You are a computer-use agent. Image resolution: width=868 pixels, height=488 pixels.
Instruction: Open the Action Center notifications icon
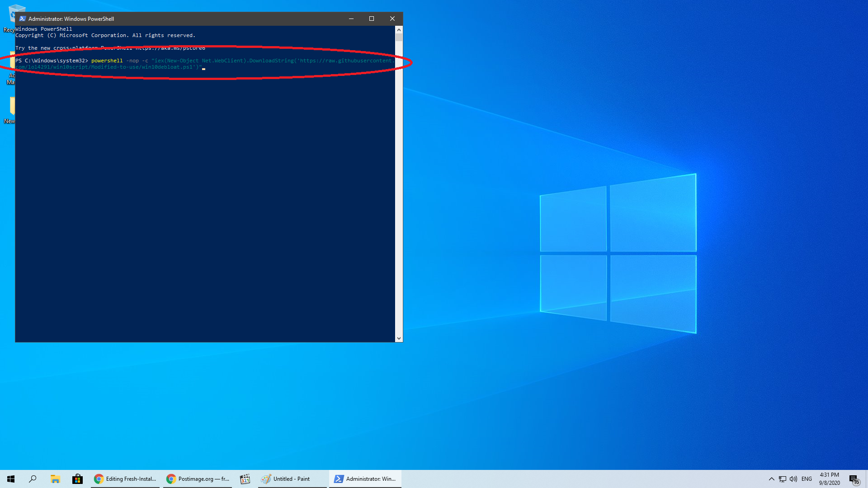coord(854,479)
